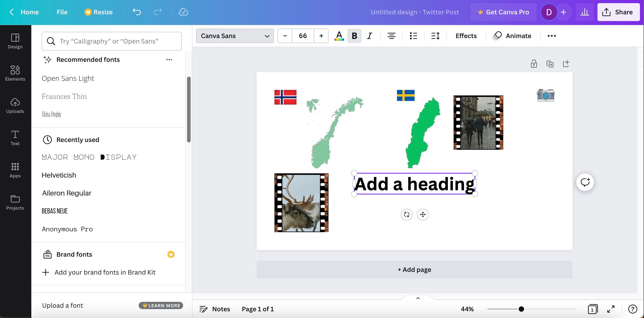Duplicate the page
This screenshot has height=318, width=644.
coord(550,64)
